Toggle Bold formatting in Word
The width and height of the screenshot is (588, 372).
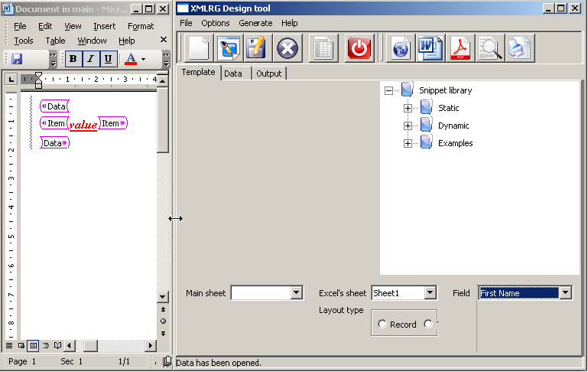[x=73, y=59]
